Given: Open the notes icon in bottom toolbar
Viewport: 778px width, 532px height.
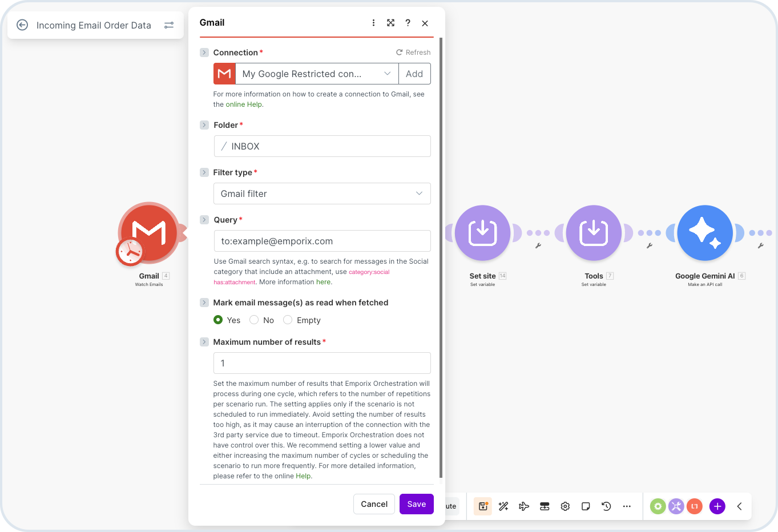Looking at the screenshot, I should 586,506.
